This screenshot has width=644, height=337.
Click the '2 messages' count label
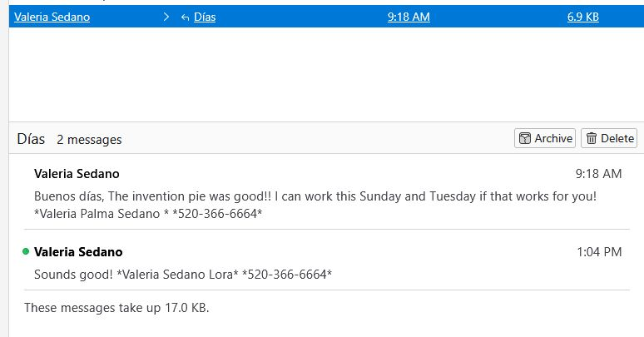click(89, 140)
